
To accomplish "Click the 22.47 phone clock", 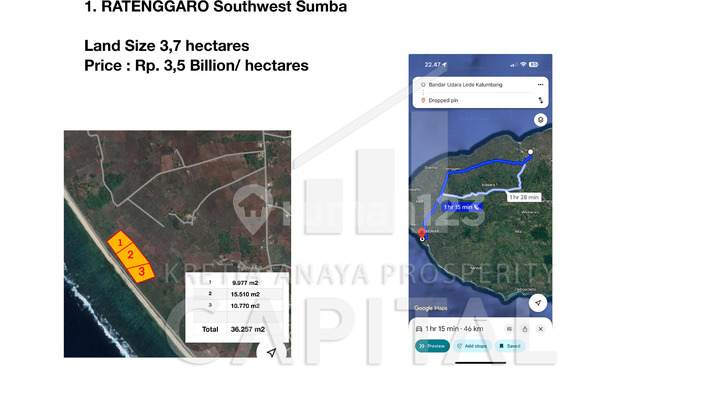I will [432, 65].
